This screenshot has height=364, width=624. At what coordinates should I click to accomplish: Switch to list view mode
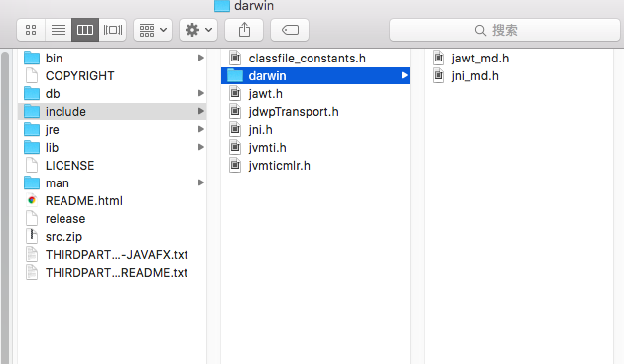click(59, 30)
